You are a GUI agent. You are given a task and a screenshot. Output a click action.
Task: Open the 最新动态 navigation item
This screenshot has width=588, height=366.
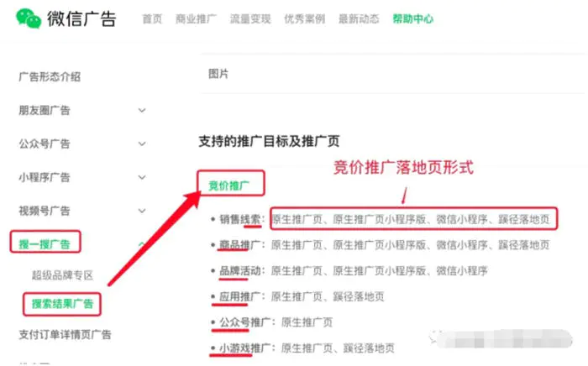click(358, 18)
